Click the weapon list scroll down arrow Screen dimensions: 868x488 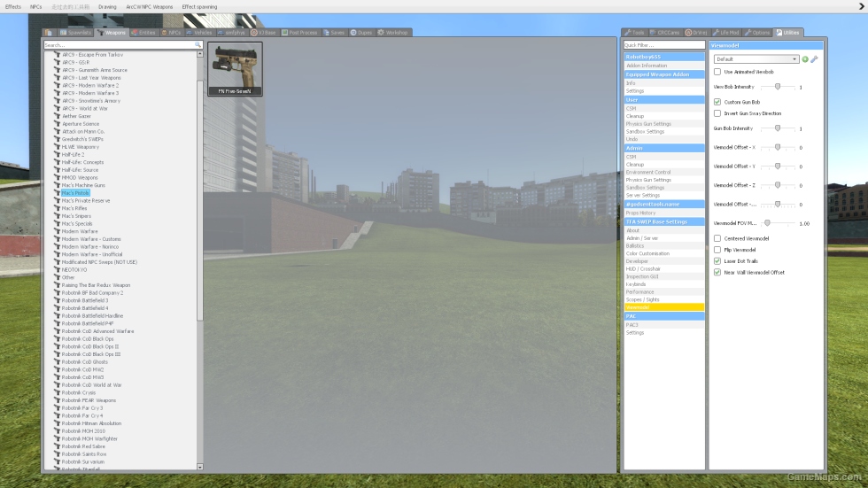pos(200,467)
